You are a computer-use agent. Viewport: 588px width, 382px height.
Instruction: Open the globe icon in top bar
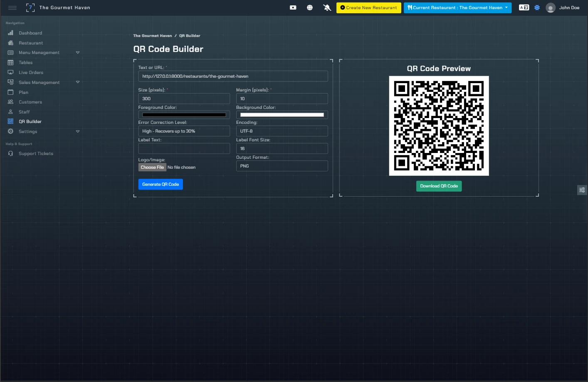click(x=310, y=7)
